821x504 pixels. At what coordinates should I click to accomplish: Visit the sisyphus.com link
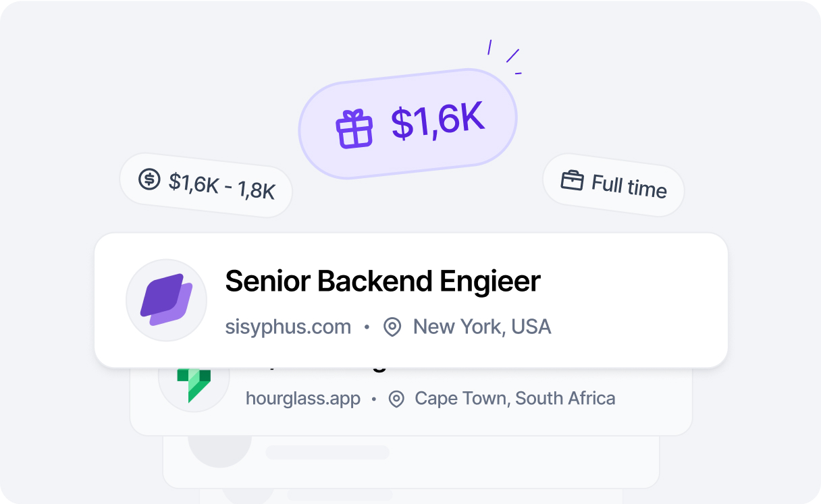pos(288,327)
